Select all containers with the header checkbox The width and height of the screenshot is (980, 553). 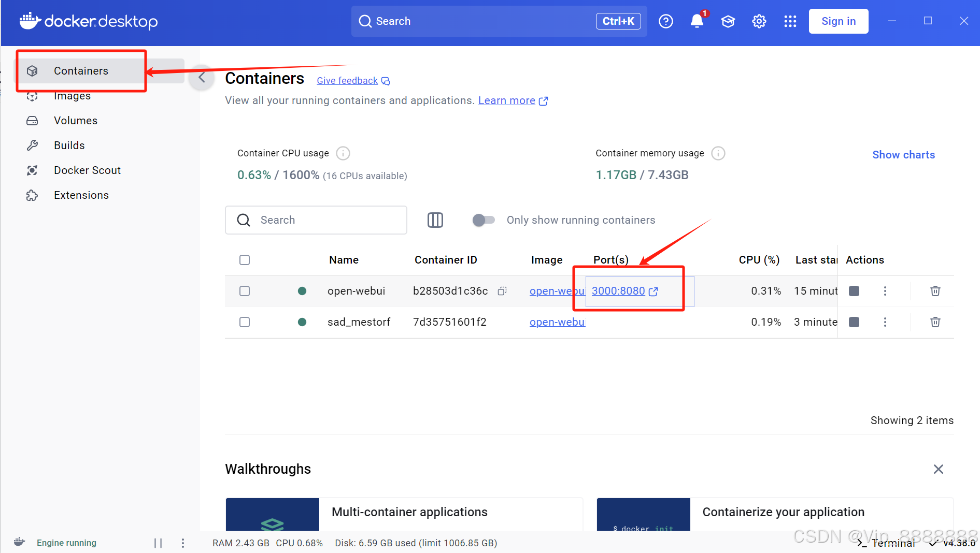[244, 260]
